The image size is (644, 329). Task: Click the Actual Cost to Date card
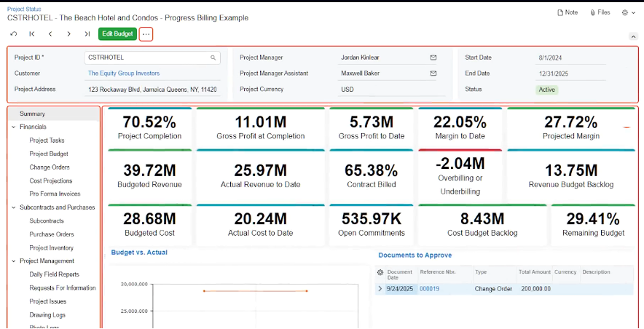[x=260, y=225]
